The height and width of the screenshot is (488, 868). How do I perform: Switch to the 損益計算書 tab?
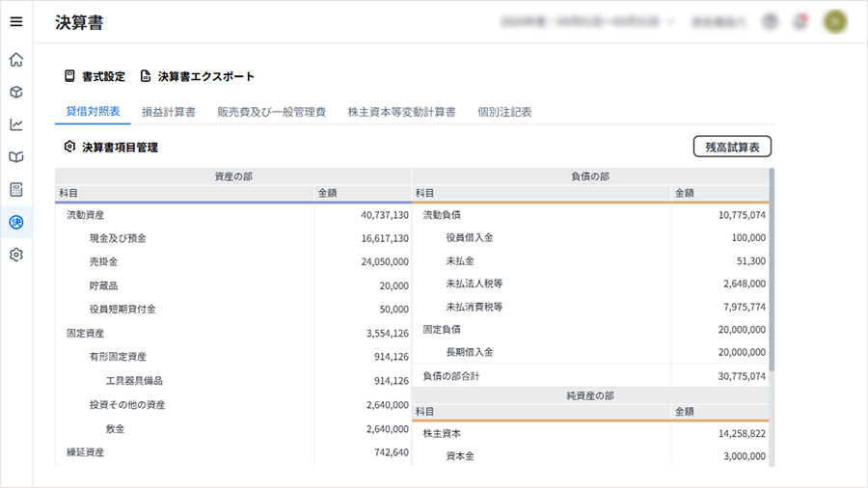169,112
